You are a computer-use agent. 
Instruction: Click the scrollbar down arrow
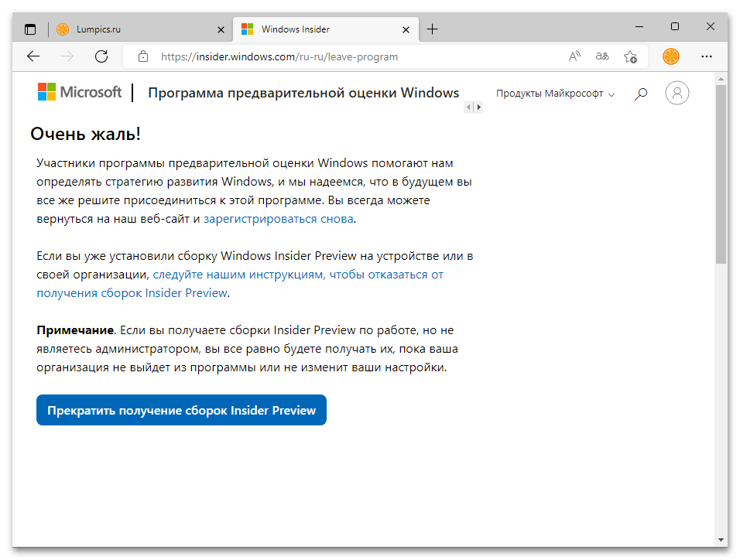(721, 540)
